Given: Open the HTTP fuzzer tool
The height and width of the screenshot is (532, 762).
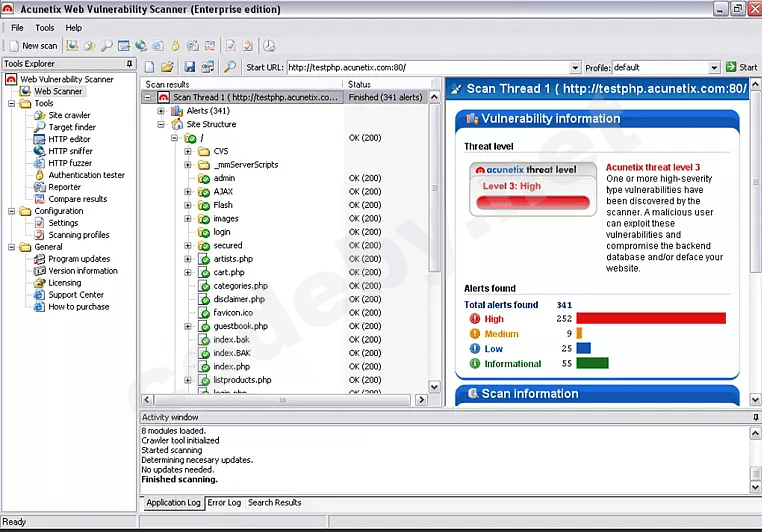Looking at the screenshot, I should [x=70, y=163].
